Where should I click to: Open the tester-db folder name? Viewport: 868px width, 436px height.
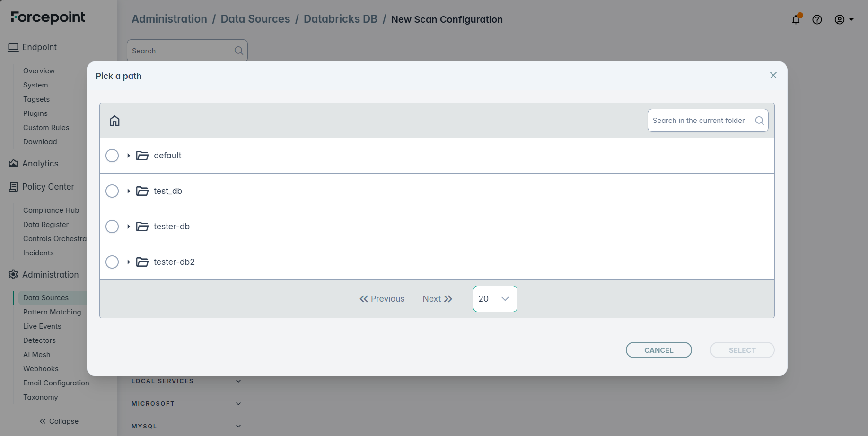[x=172, y=227]
